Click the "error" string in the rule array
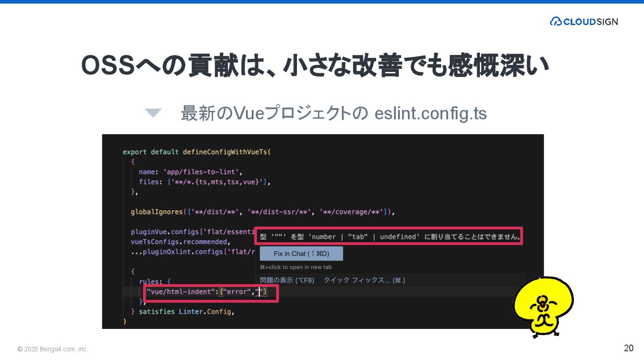 (x=237, y=292)
